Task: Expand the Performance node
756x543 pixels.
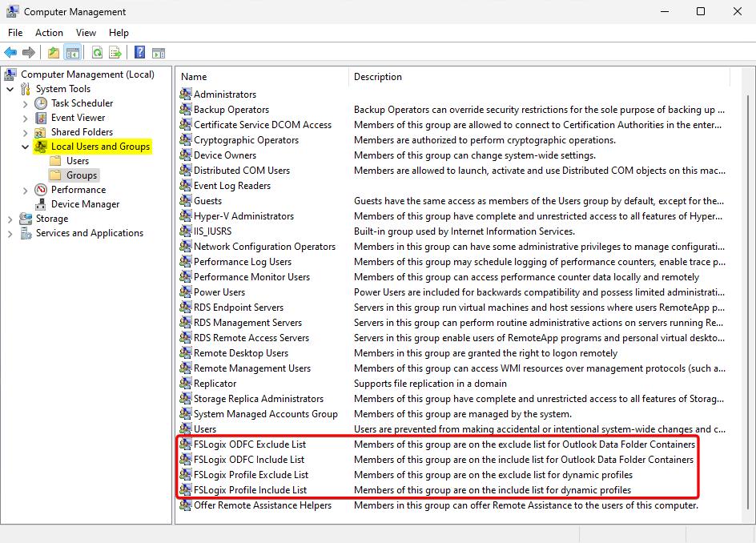Action: coord(25,191)
